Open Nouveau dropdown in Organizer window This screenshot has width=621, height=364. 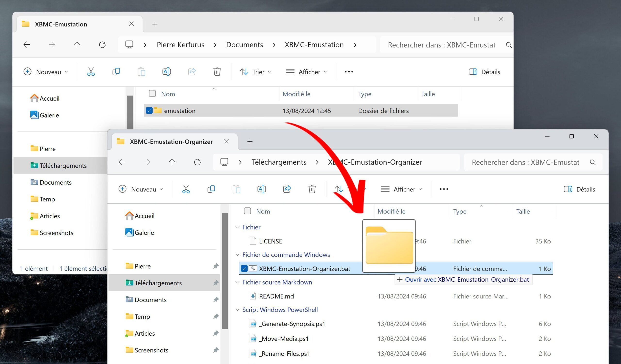pyautogui.click(x=141, y=189)
